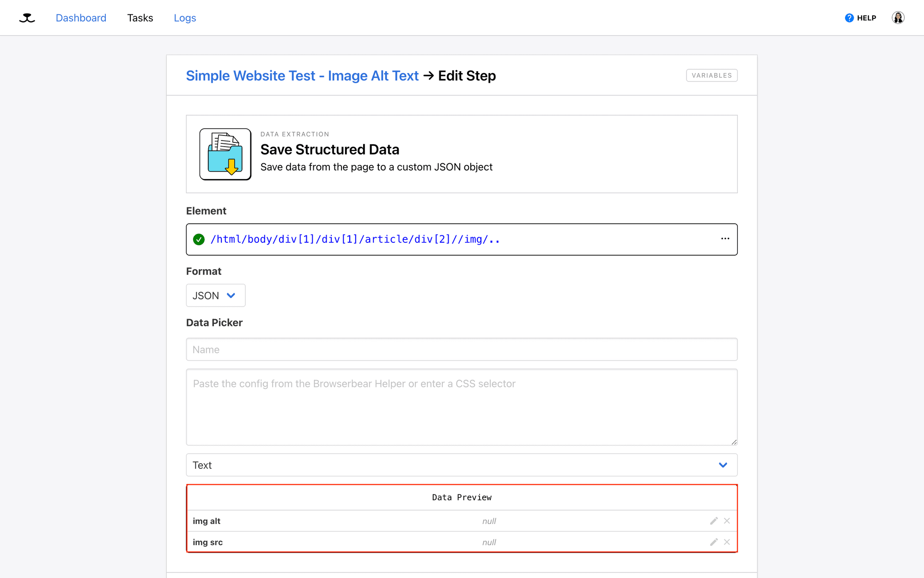Switch to the Tasks section
Viewport: 924px width, 578px height.
(x=140, y=18)
